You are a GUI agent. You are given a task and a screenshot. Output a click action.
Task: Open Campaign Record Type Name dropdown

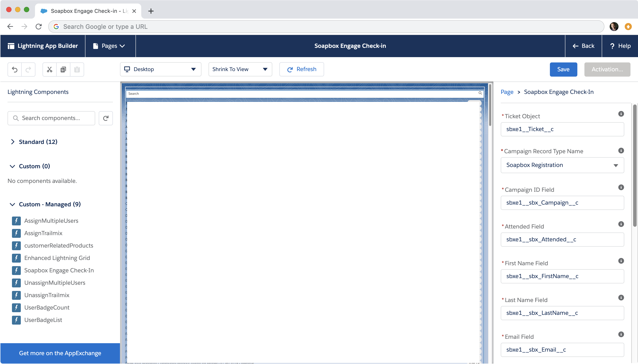(x=562, y=165)
